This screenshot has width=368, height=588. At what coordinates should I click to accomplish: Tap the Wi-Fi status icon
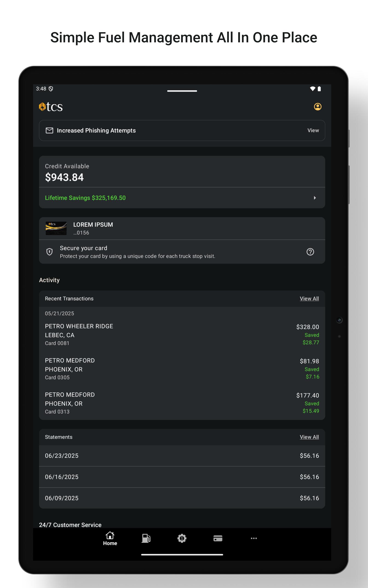pos(313,89)
